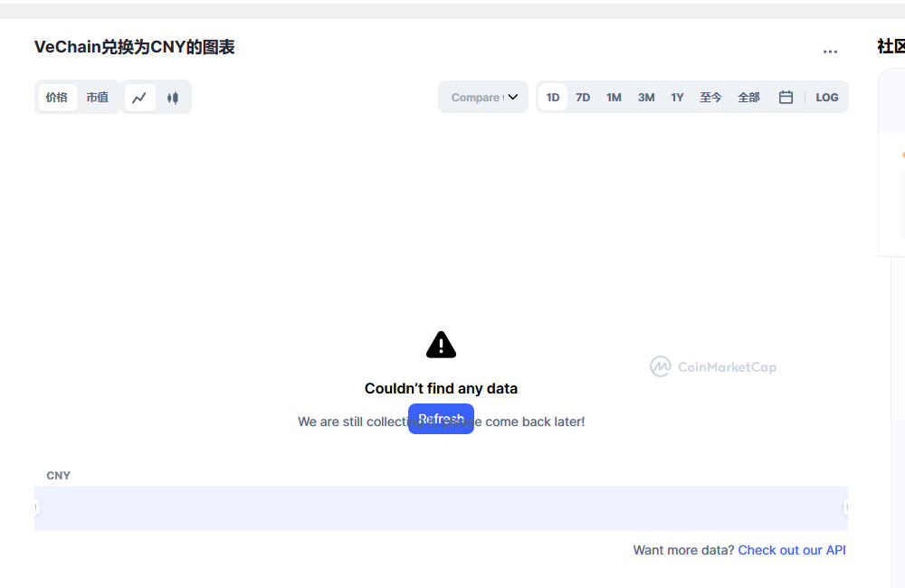Set the chart range to 7D
The image size is (905, 588).
[583, 97]
